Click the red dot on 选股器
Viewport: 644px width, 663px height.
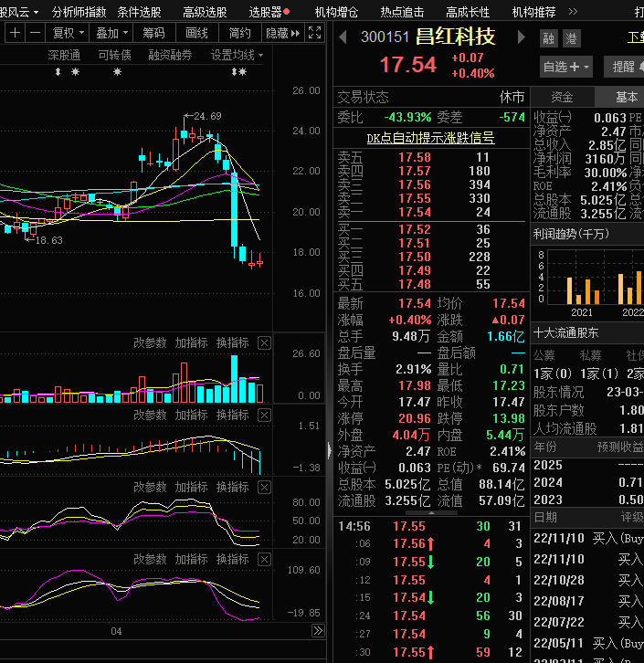click(287, 12)
